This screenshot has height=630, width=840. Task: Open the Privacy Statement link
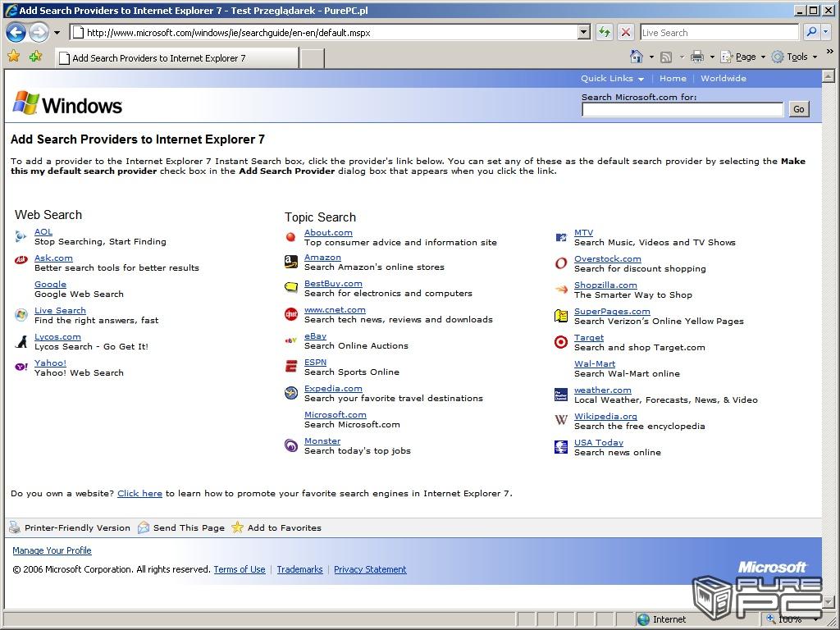coord(370,569)
